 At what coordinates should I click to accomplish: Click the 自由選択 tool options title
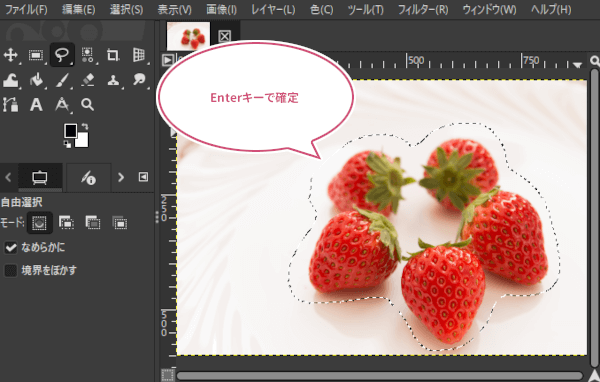(x=21, y=202)
